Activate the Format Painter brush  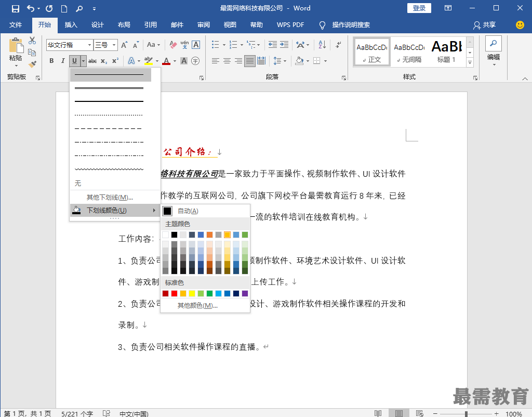click(x=32, y=64)
